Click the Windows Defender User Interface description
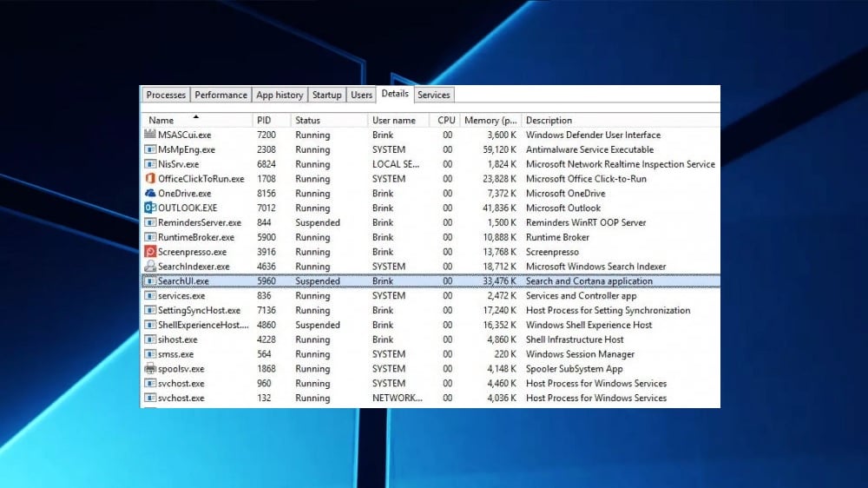Screen dimensions: 868x488 click(593, 135)
